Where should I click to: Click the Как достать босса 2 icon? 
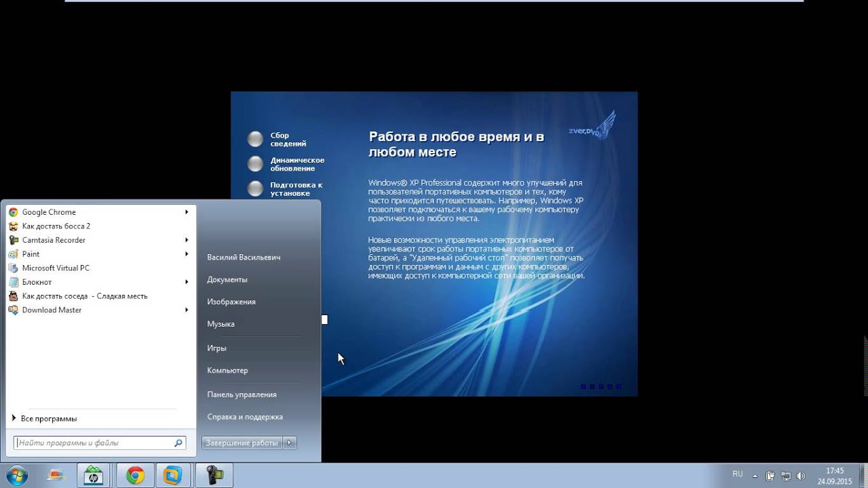[x=14, y=226]
